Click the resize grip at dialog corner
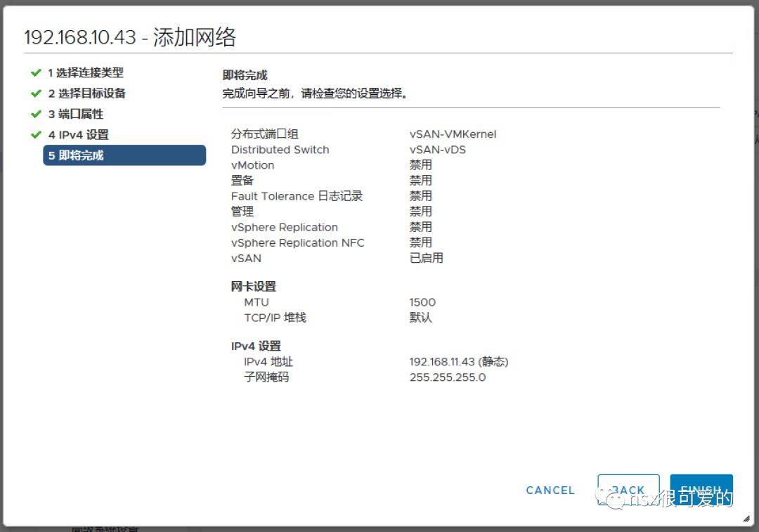Viewport: 759px width, 532px height. (x=745, y=519)
